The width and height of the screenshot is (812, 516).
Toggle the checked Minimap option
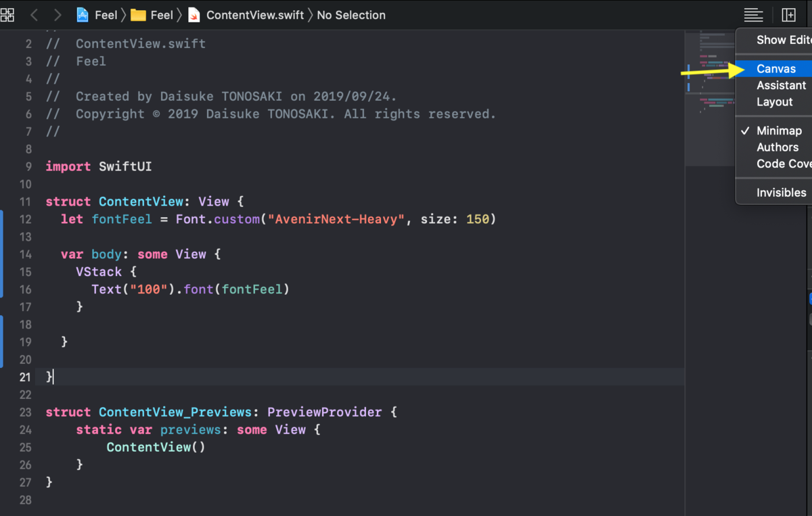tap(774, 131)
